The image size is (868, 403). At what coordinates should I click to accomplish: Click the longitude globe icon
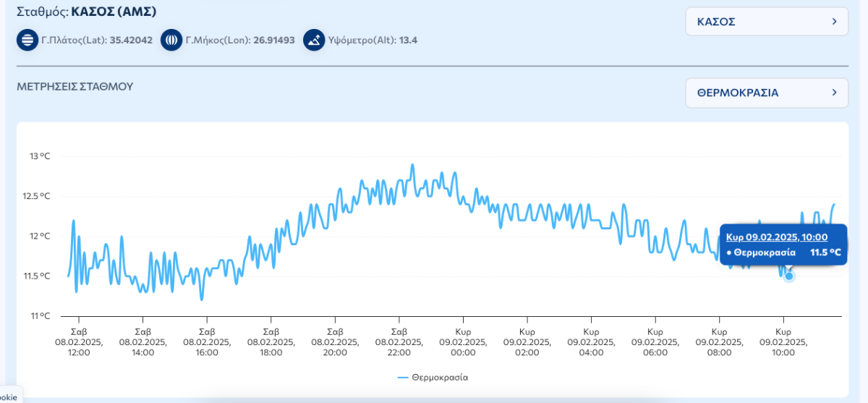171,40
